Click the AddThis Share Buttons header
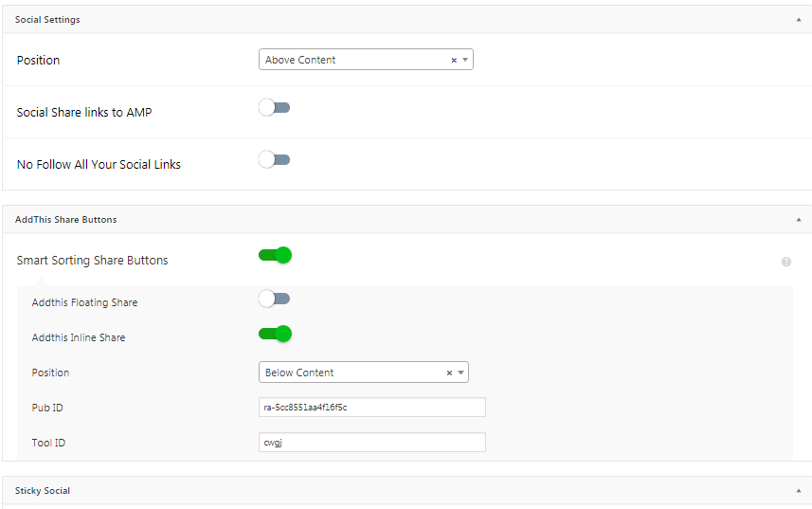 coord(407,220)
